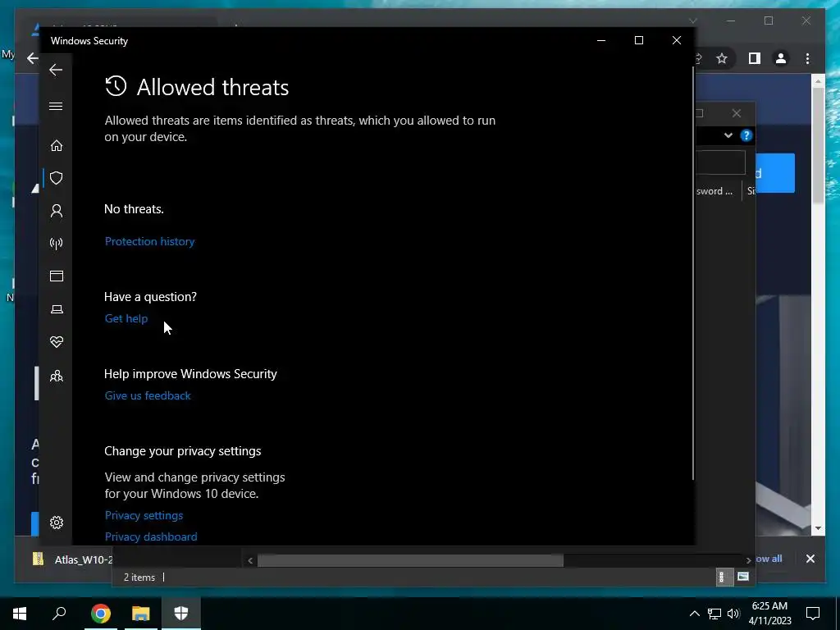
Task: Minimize the Windows Security window
Action: pyautogui.click(x=601, y=41)
